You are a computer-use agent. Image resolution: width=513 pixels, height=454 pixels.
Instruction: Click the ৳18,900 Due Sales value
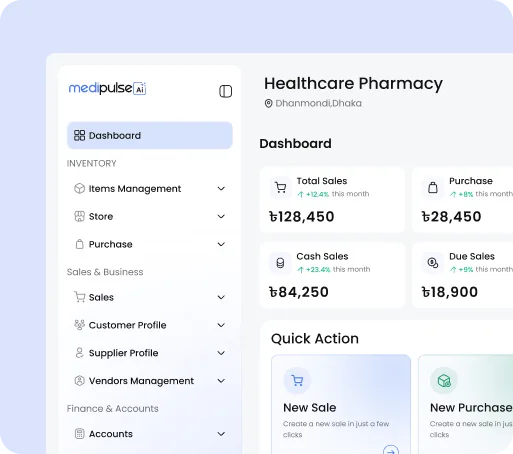click(x=450, y=292)
